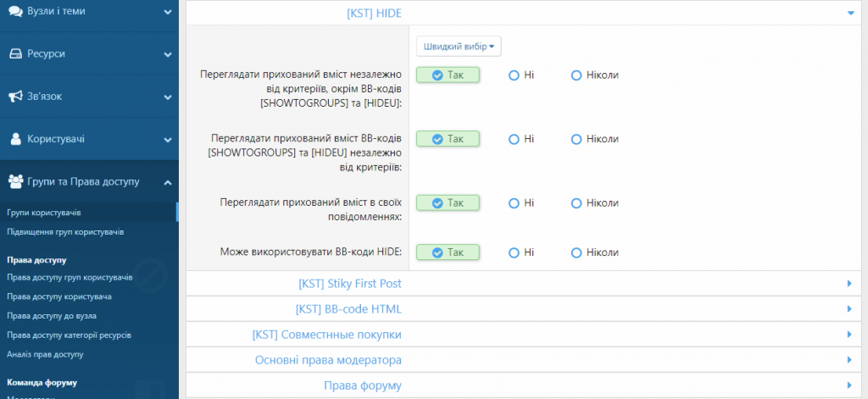Open the Швидкий вибір dropdown
Image resolution: width=868 pixels, height=399 pixels.
(x=458, y=45)
